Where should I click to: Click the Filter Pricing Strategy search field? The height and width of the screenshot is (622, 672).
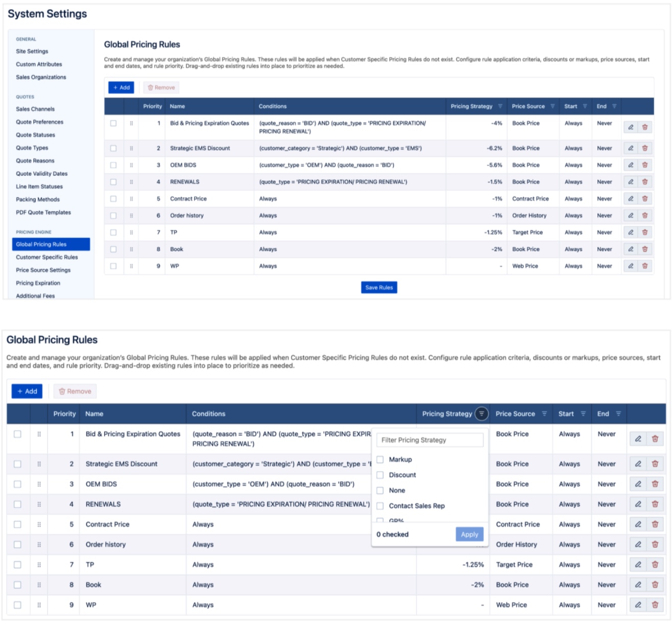tap(430, 440)
